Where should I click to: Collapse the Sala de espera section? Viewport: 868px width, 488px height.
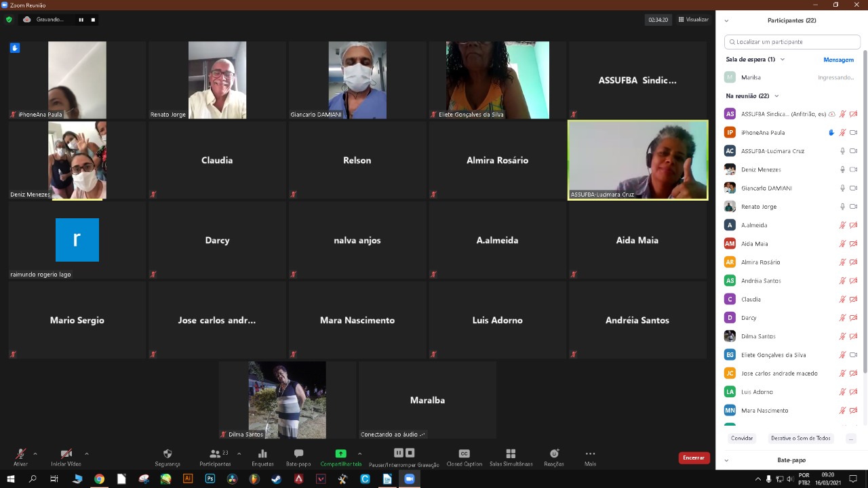click(x=782, y=60)
